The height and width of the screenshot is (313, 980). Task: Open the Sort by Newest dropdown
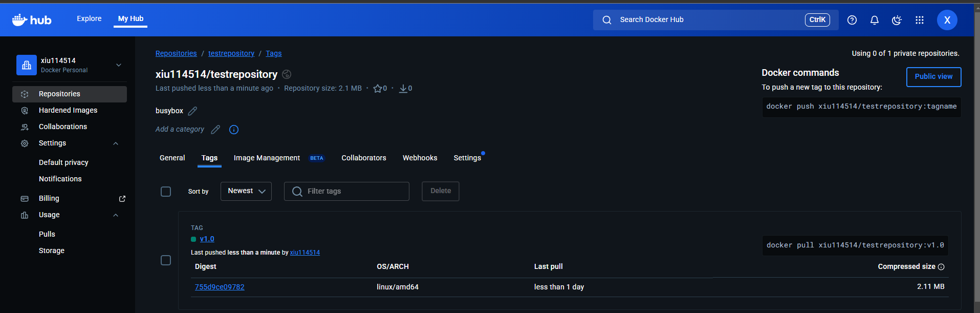(x=246, y=191)
